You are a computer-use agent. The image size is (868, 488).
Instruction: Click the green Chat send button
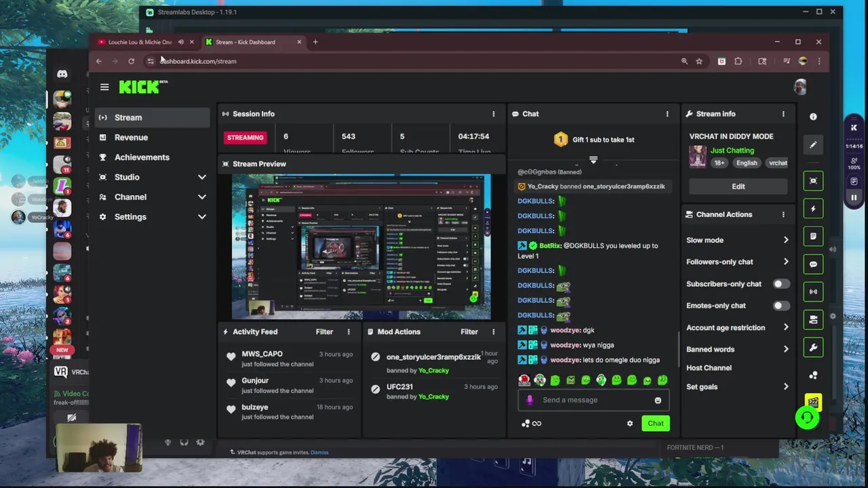click(x=656, y=424)
